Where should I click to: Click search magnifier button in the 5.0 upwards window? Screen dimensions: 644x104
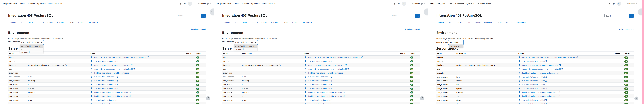point(632,16)
